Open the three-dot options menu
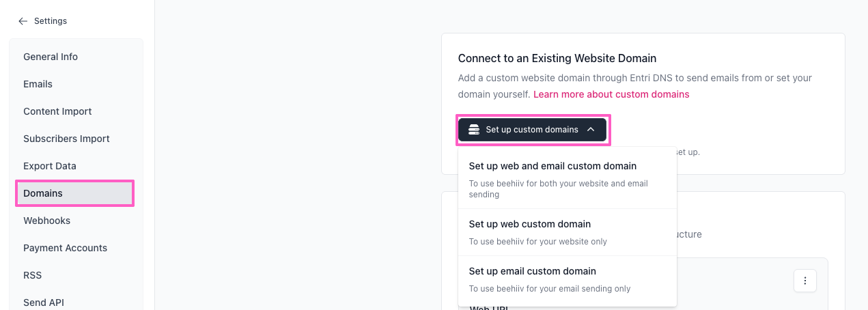Screen dimensions: 868x310 805,281
